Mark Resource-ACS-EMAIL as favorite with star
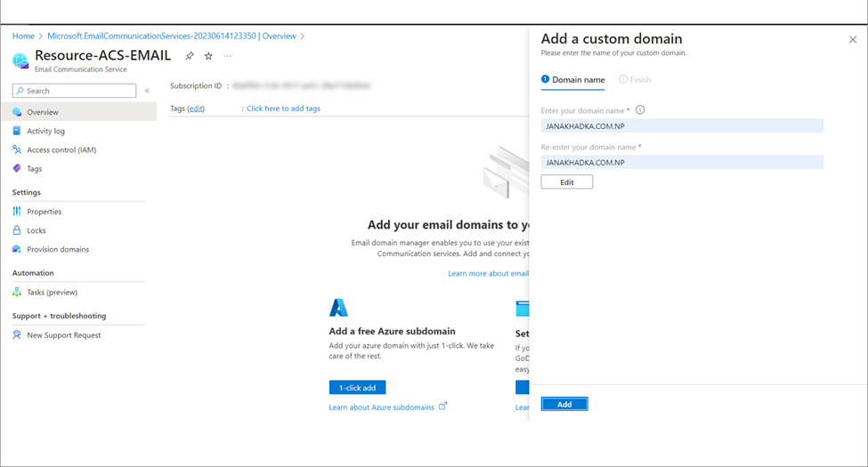 [x=208, y=56]
